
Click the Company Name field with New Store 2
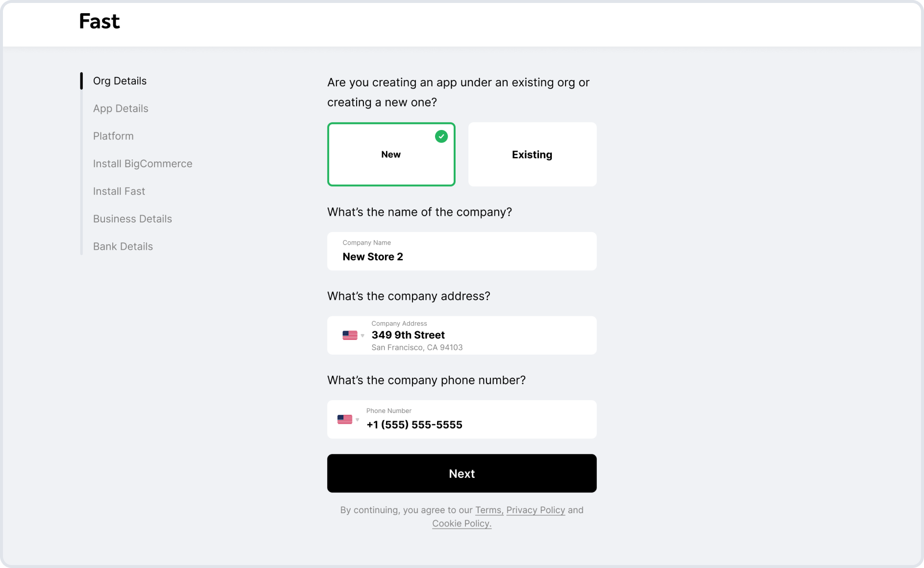click(x=462, y=251)
